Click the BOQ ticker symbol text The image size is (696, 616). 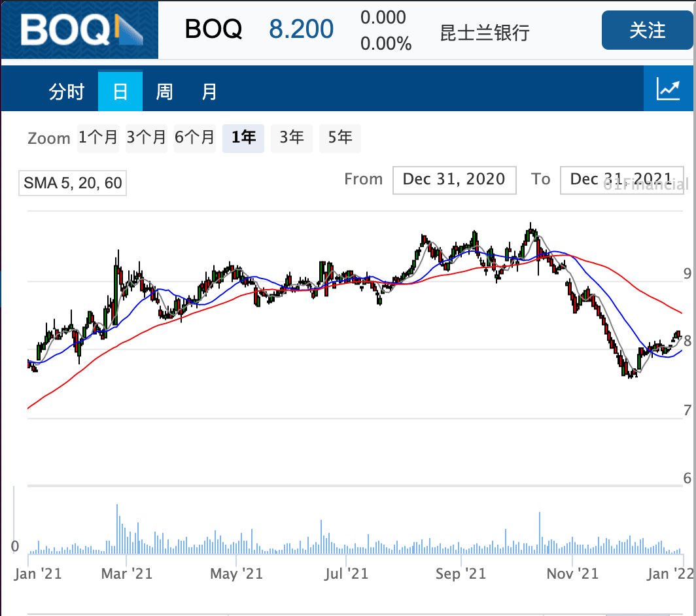(x=213, y=29)
